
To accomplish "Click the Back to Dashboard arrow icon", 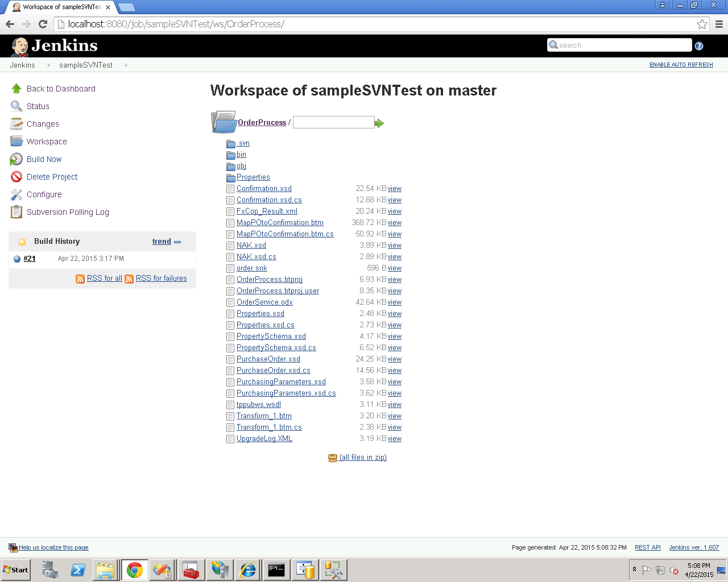I will tap(16, 89).
